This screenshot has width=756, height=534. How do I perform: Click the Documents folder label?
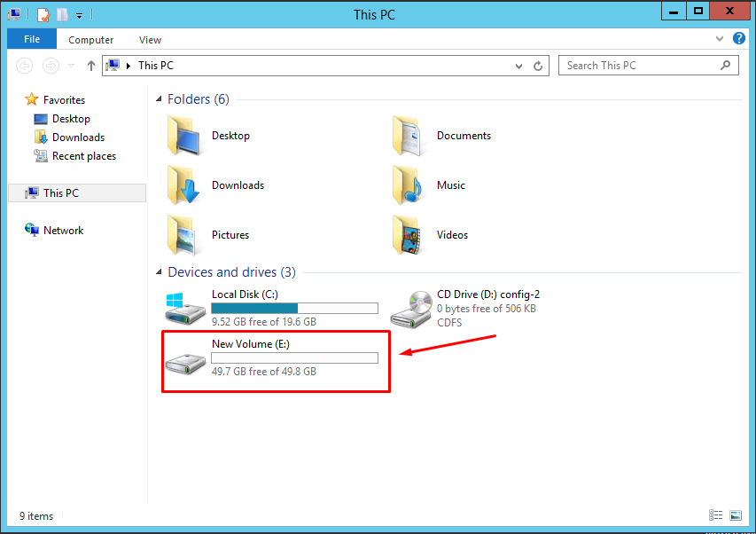(x=464, y=136)
